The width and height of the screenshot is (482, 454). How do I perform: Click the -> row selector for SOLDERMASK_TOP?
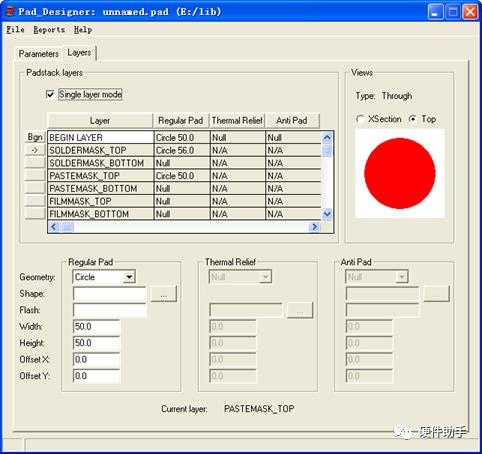pos(35,150)
